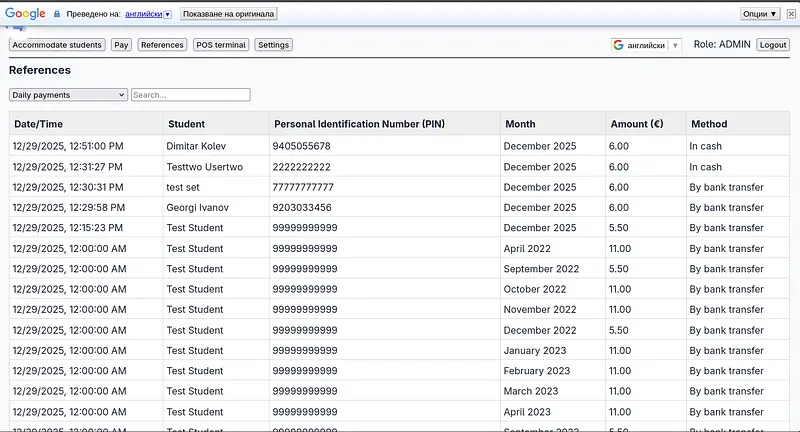Click the lock icon in translate bar

pos(57,14)
